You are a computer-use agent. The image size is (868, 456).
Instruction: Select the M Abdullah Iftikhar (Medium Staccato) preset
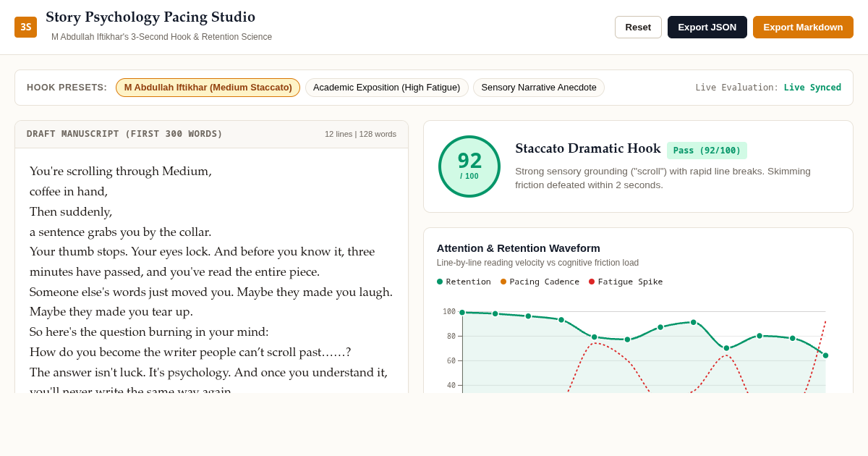208,88
